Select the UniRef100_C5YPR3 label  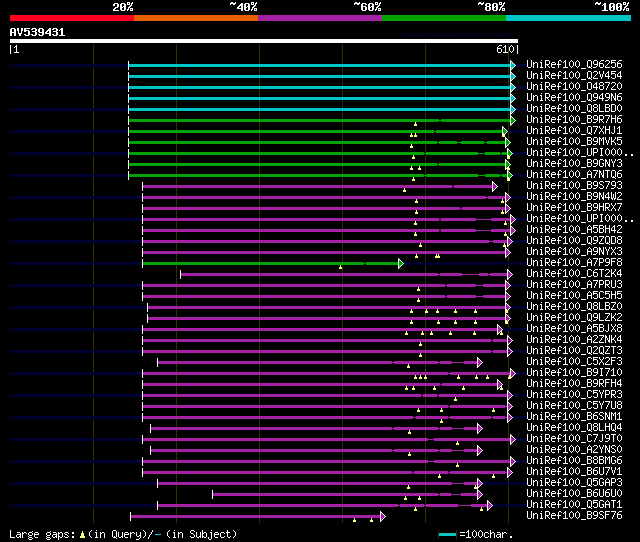click(574, 395)
